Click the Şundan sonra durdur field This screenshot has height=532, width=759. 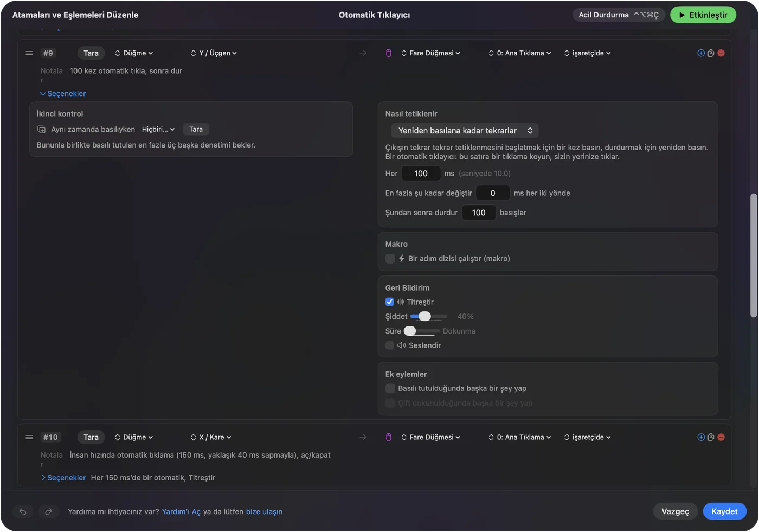(x=479, y=213)
